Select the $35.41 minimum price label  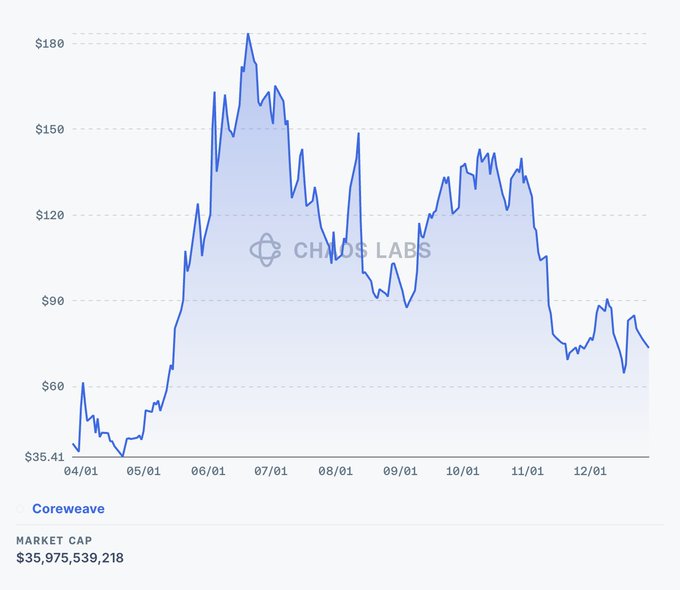click(46, 457)
